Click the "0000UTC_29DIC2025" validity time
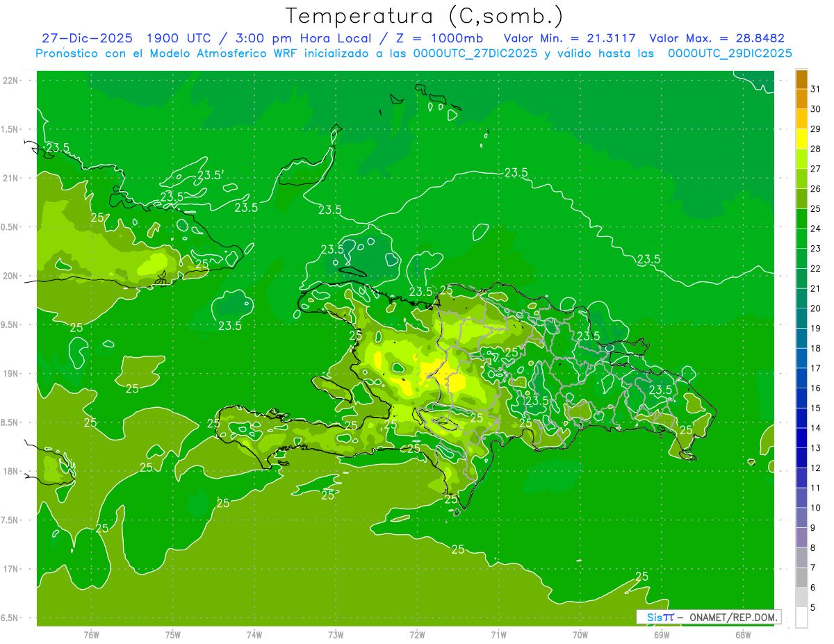834x644 pixels. point(730,53)
